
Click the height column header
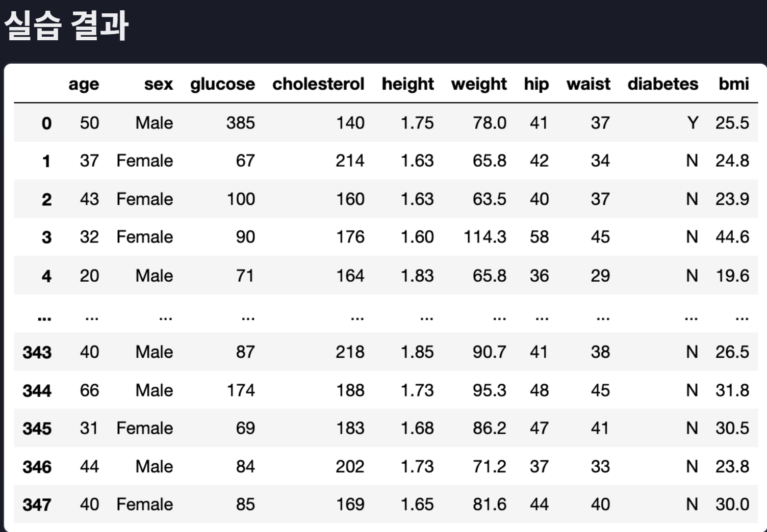pos(408,84)
